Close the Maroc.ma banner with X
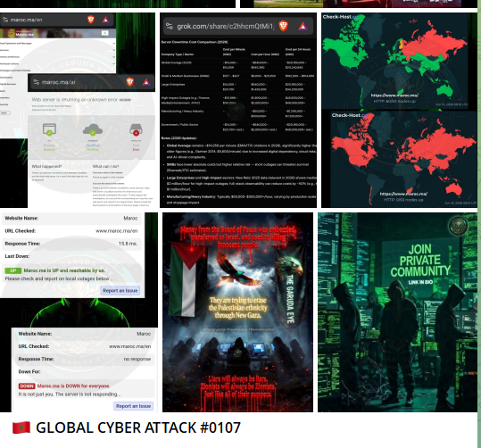Viewport: 481px width, 448px height. [x=105, y=33]
